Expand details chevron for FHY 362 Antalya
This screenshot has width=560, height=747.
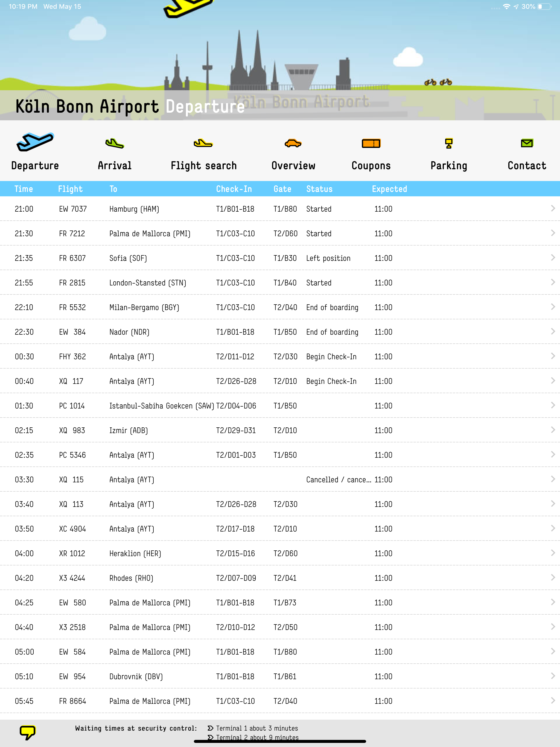(553, 356)
